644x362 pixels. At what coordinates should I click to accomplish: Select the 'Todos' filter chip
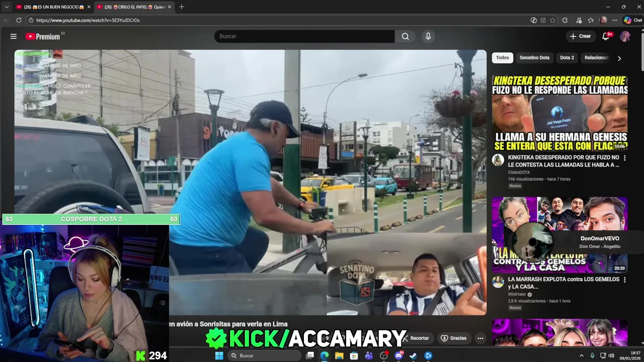click(x=502, y=58)
